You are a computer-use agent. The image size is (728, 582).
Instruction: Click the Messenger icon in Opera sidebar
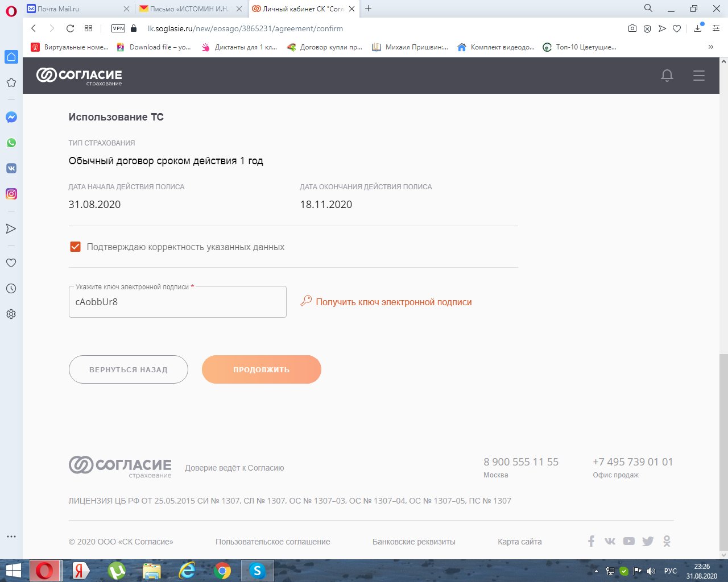click(x=11, y=117)
